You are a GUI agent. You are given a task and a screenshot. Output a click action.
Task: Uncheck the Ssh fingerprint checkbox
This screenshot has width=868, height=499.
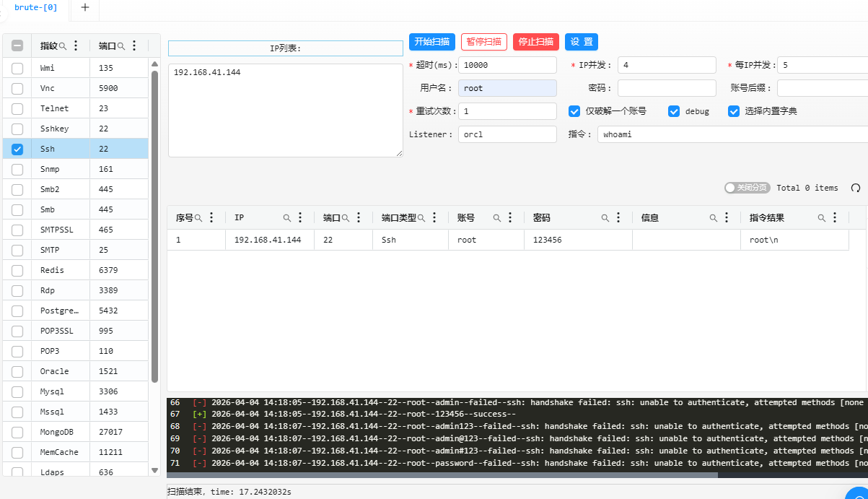tap(17, 149)
